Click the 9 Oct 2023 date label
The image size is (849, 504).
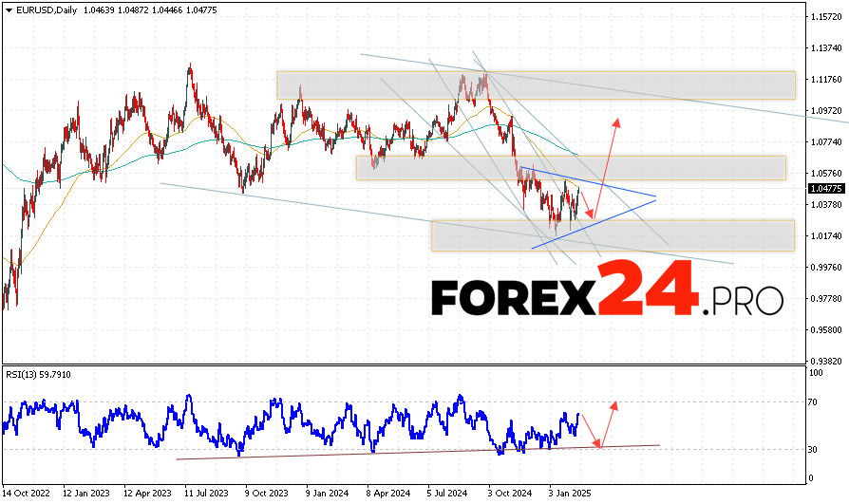click(x=266, y=494)
